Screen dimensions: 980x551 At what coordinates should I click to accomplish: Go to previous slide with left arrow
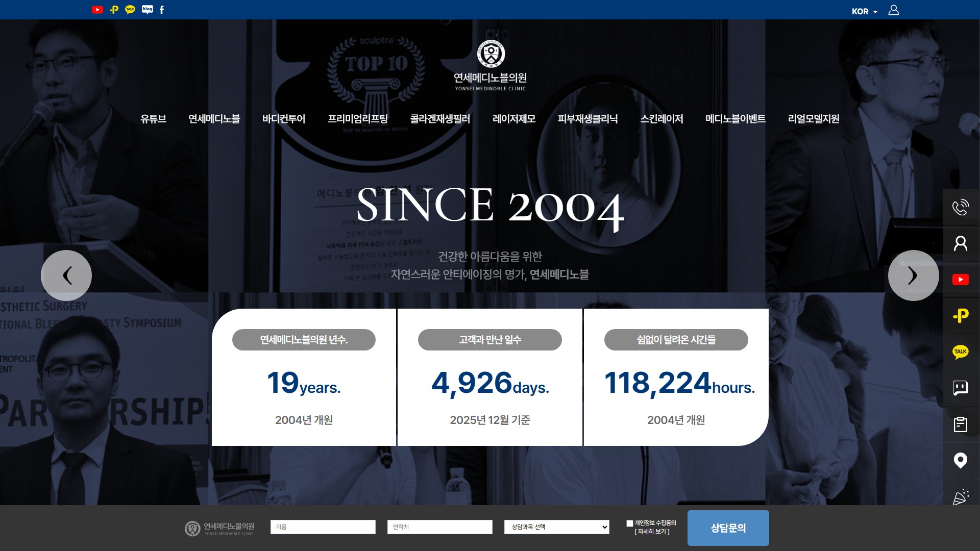[66, 275]
